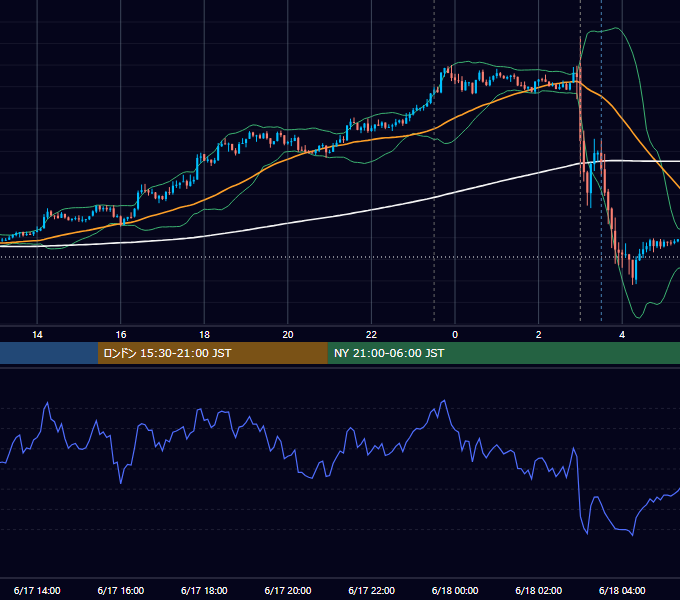Click the 14 hour label on the price chart axis
This screenshot has height=600, width=680.
(37, 335)
